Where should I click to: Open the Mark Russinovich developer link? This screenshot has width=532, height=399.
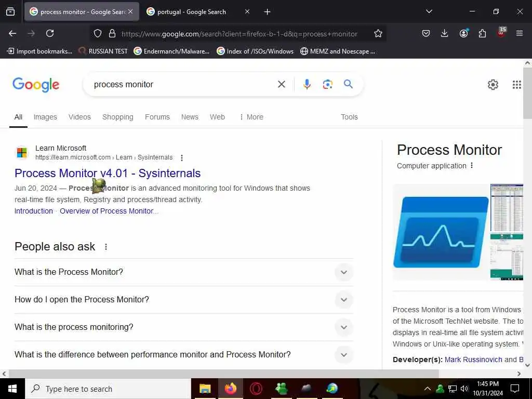tap(473, 360)
